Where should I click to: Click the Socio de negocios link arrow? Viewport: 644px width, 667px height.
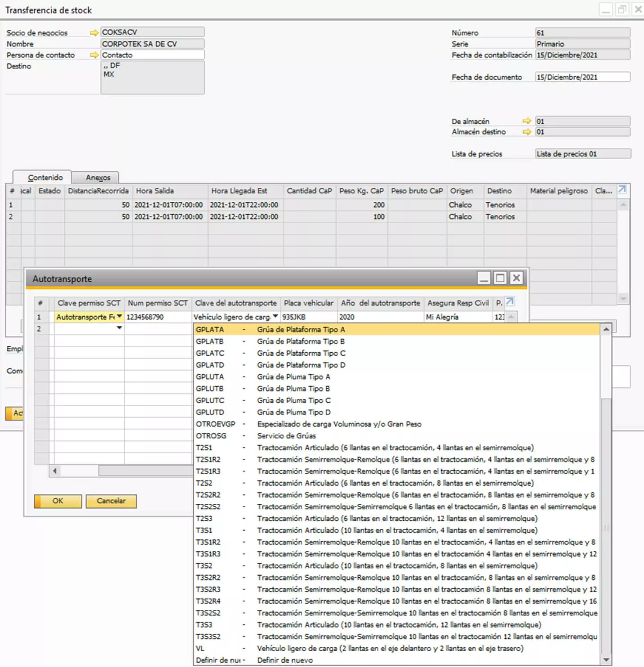coord(94,32)
